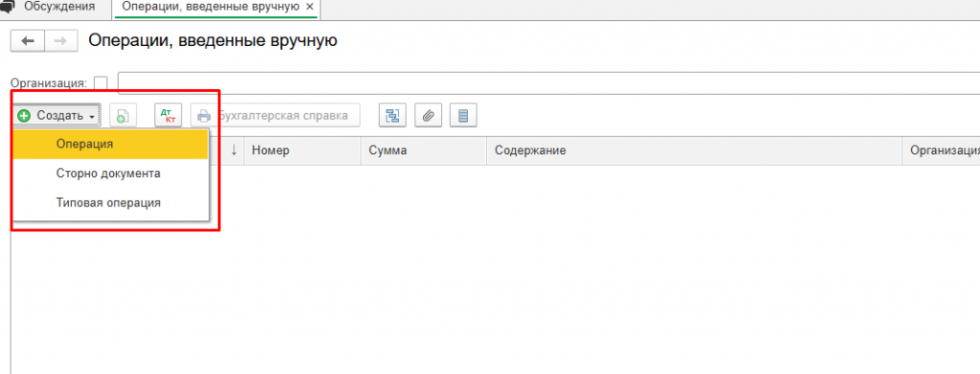980x374 pixels.
Task: Print Бухгалтерская справка
Action: click(x=276, y=116)
